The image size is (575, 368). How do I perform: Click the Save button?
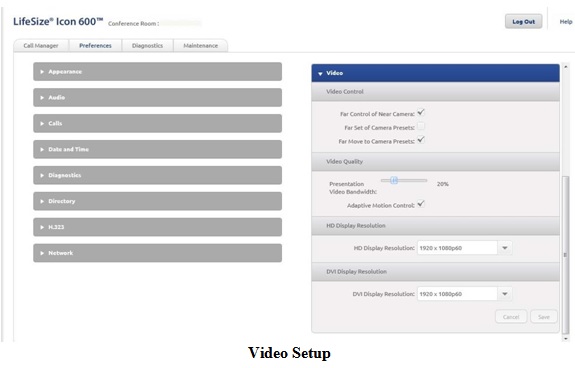(544, 317)
